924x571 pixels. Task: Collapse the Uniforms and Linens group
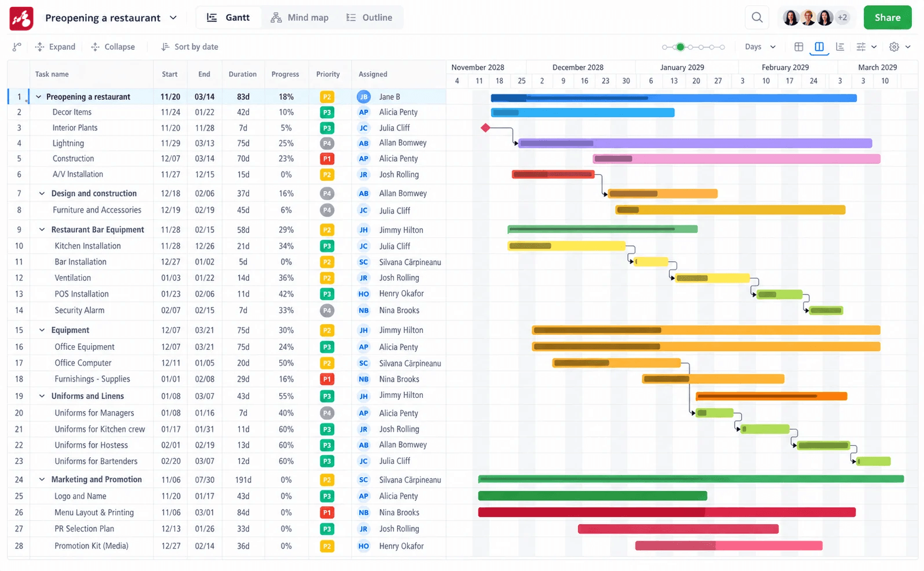42,396
